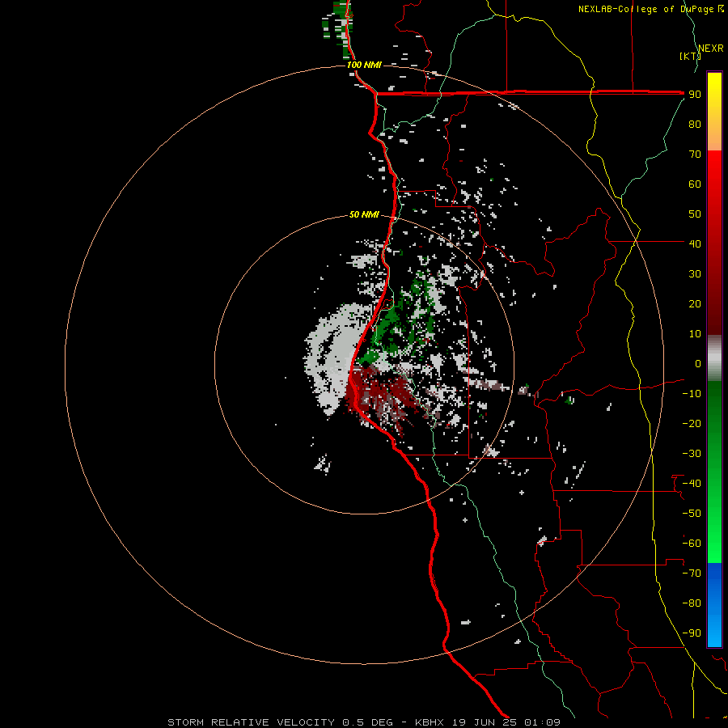Click the -40 value on velocity scale
Screen dimensions: 728x728
coord(692,484)
